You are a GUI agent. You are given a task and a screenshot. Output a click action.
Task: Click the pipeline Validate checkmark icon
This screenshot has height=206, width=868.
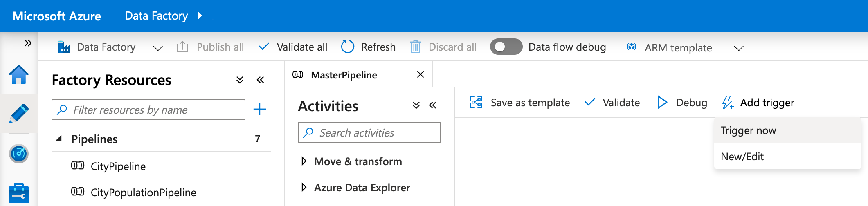[x=590, y=102]
